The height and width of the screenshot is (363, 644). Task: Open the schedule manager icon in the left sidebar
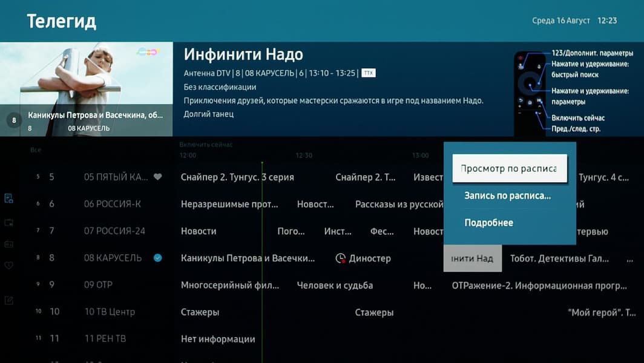coord(8,199)
